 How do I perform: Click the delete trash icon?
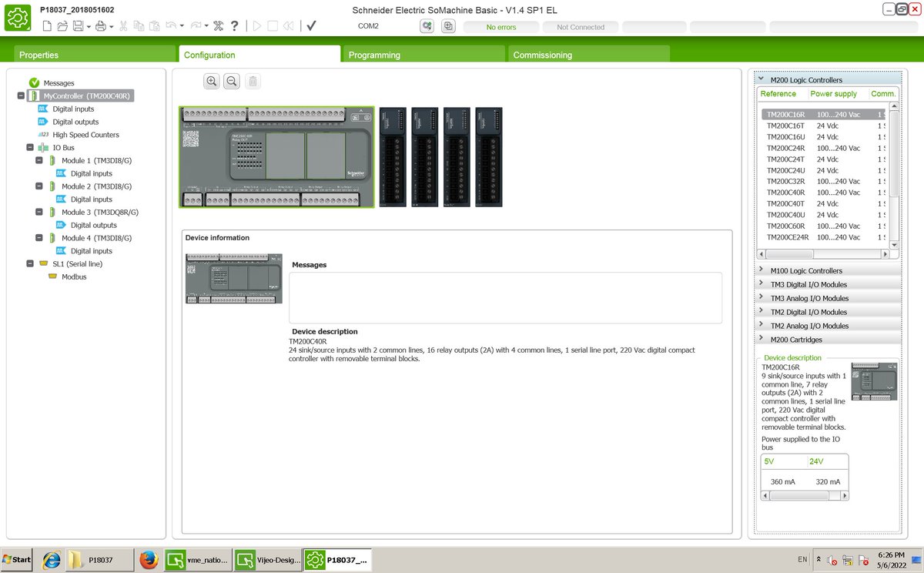[253, 81]
